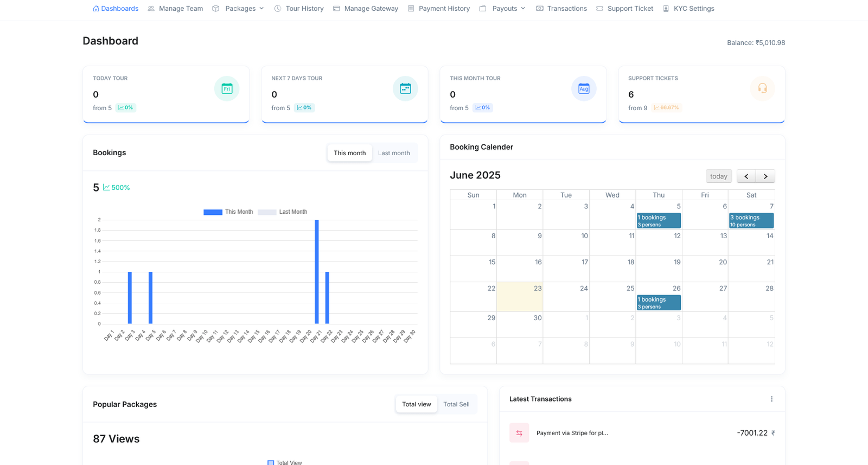The image size is (868, 465).
Task: Click the Support Tickets headset icon
Action: coord(762,89)
